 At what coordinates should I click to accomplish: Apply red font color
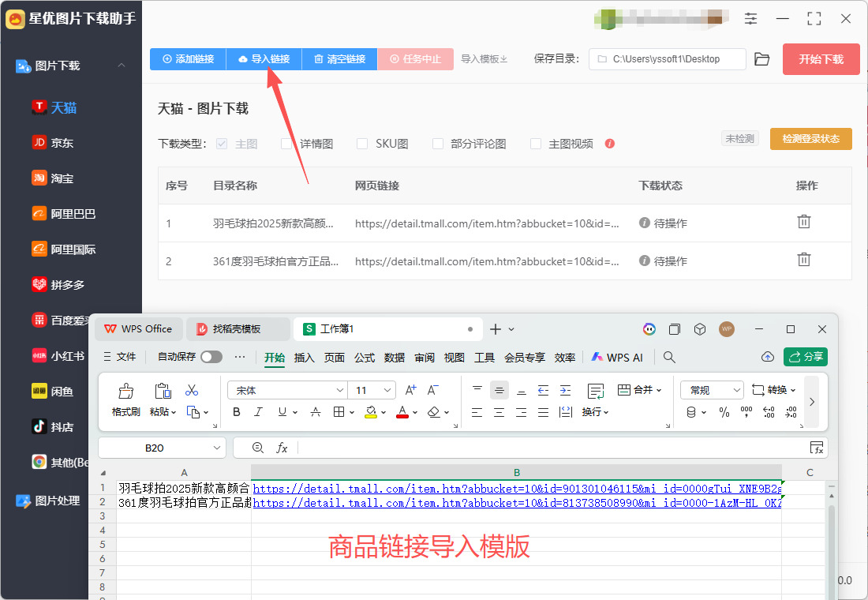pyautogui.click(x=402, y=412)
